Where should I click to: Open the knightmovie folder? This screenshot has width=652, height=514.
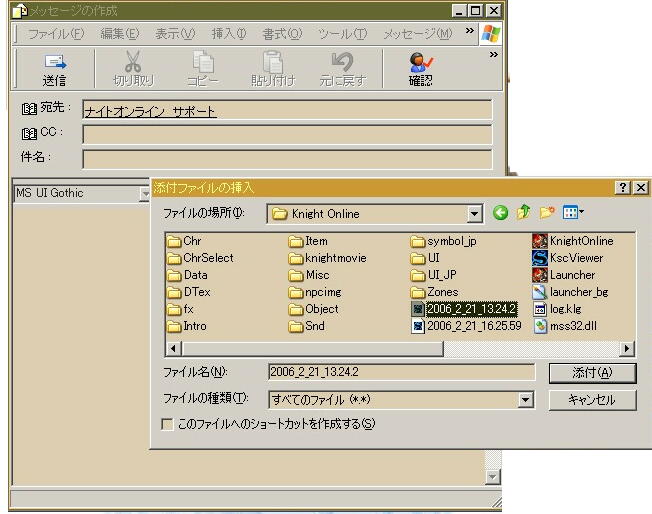[327, 258]
